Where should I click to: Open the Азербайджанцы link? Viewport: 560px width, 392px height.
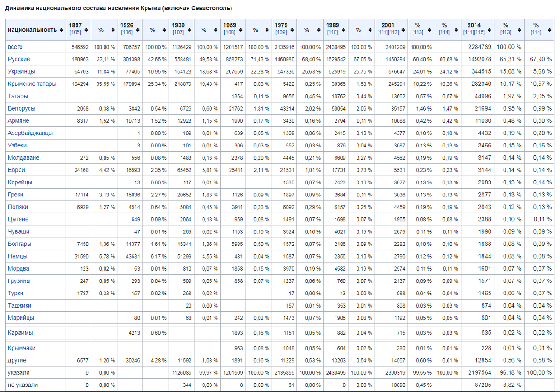click(x=30, y=133)
